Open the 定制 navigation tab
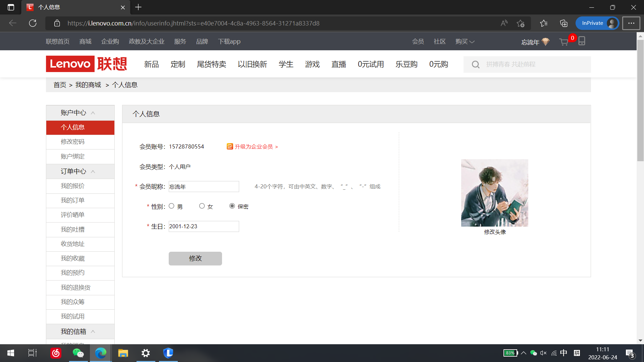 [178, 64]
